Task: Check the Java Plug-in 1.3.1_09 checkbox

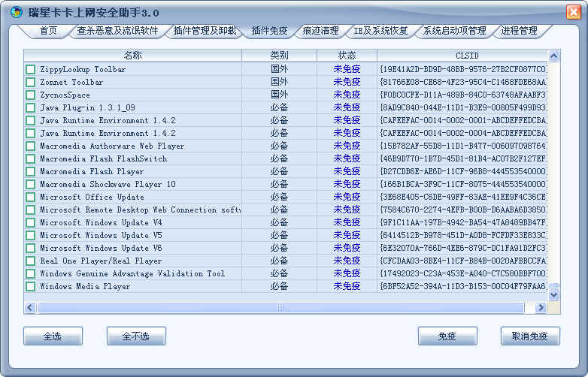Action: pyautogui.click(x=31, y=108)
